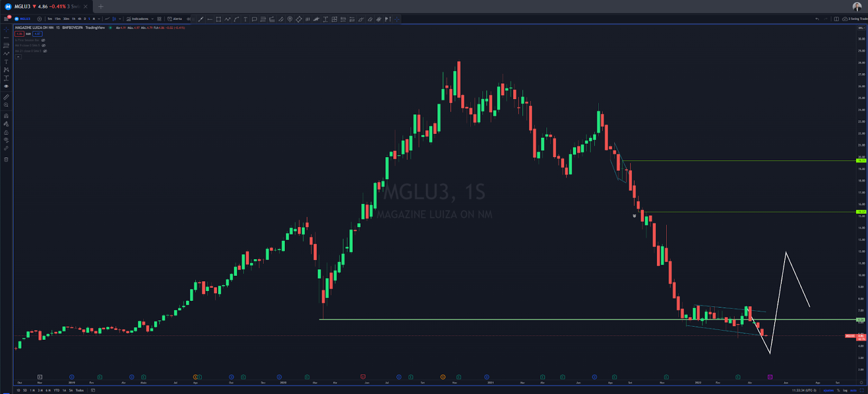Select the Text tool in left sidebar
868x394 pixels.
pyautogui.click(x=7, y=62)
